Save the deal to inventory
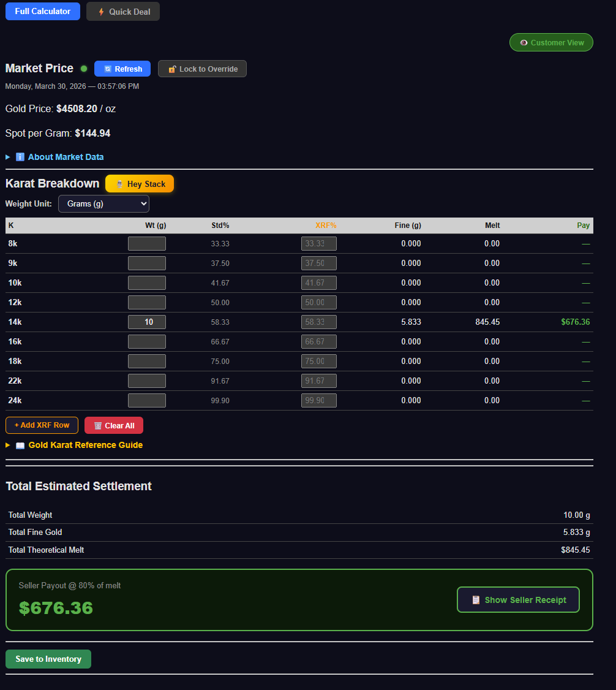Viewport: 616px width, 690px height. pos(48,659)
